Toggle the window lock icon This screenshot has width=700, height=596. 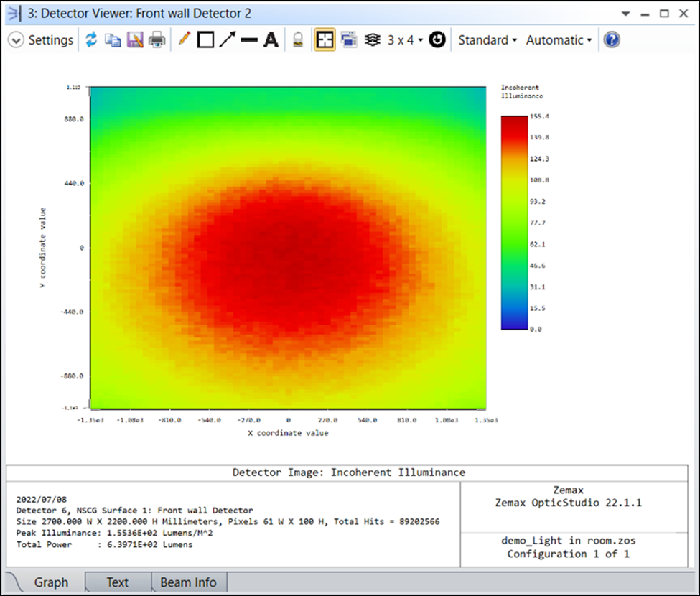click(x=297, y=40)
